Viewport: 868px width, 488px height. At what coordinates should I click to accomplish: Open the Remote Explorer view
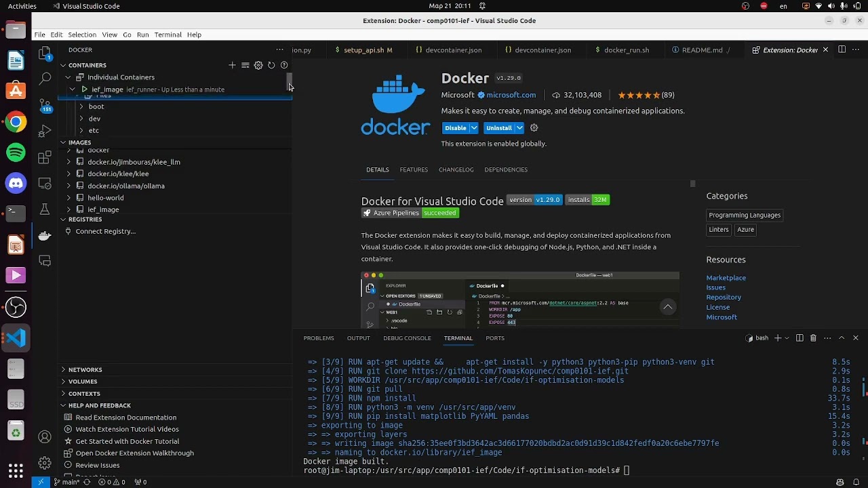point(45,183)
